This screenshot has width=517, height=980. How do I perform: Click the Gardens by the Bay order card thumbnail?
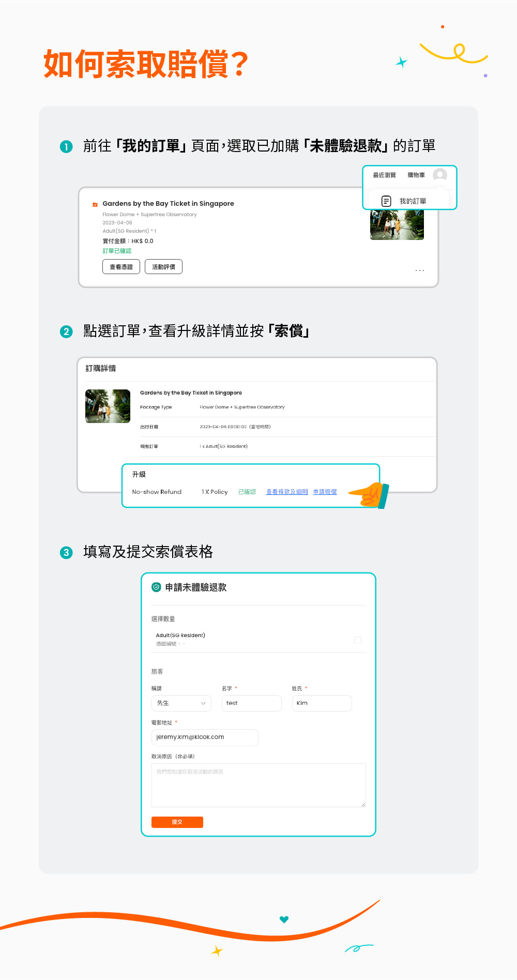point(397,224)
